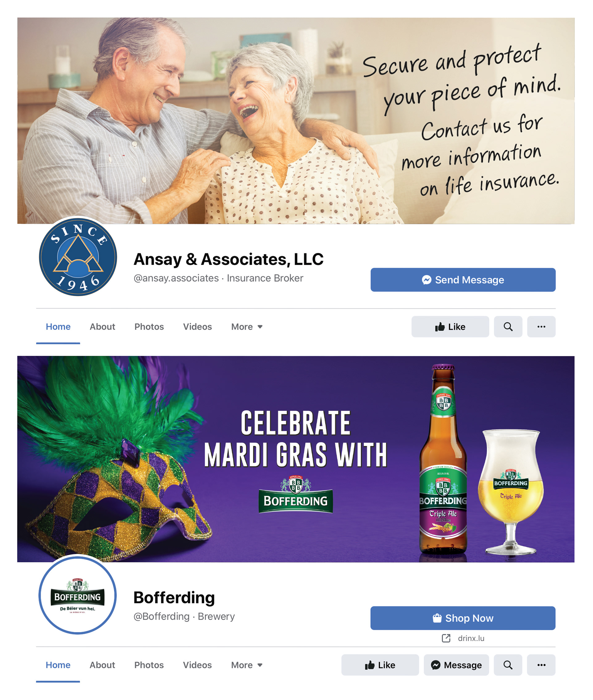Like the Ansay & Associates page
Screen dimensions: 593x700
(x=450, y=327)
